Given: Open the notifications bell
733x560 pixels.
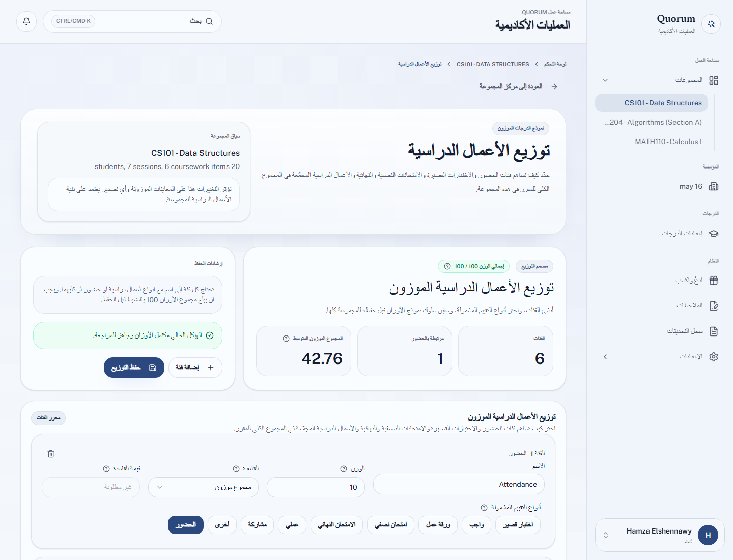Looking at the screenshot, I should (26, 21).
